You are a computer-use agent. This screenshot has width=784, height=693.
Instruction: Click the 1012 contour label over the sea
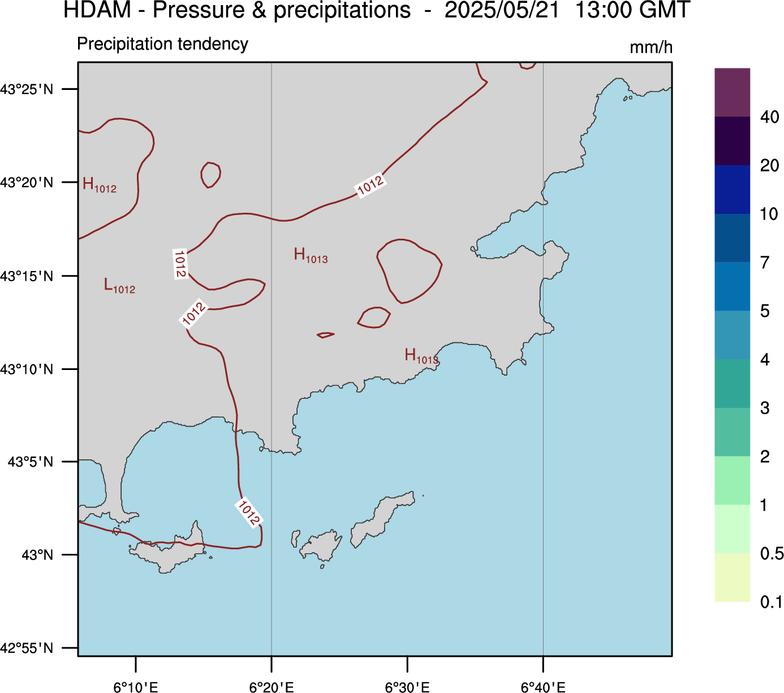[248, 513]
